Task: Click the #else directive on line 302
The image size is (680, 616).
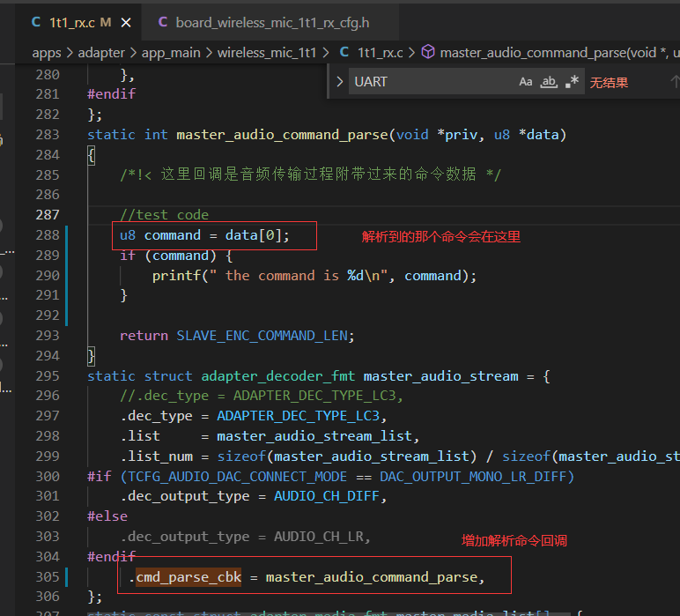Action: tap(107, 516)
